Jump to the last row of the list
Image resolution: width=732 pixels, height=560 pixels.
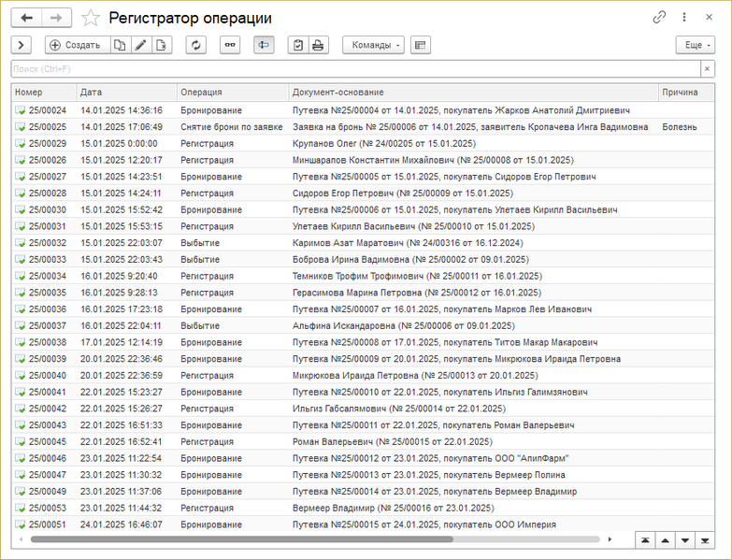pos(705,540)
